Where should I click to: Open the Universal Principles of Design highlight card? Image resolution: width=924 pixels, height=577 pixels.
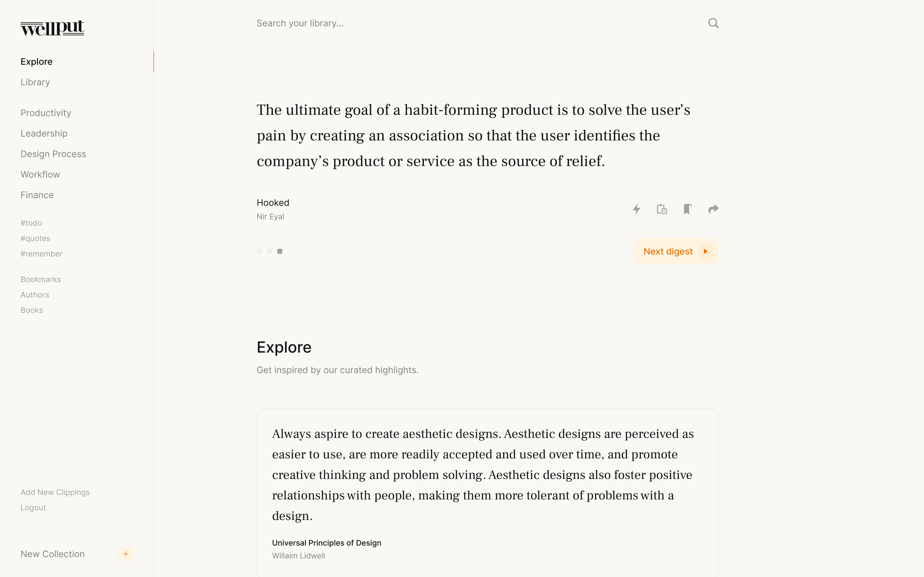(x=487, y=492)
